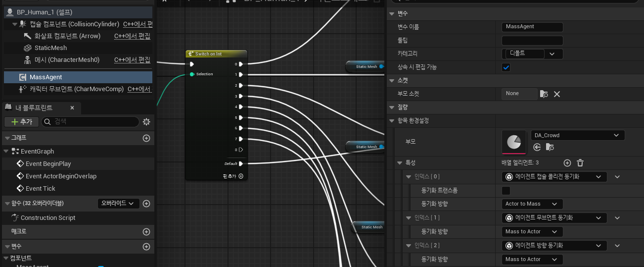The height and width of the screenshot is (267, 644).
Task: Click the green Selection input pin
Action: (192, 74)
